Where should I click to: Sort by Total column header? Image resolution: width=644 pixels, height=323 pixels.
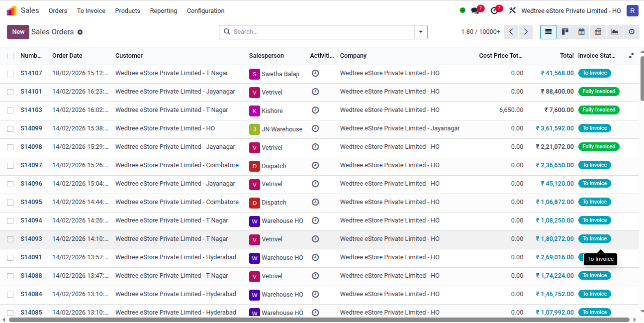tap(566, 56)
